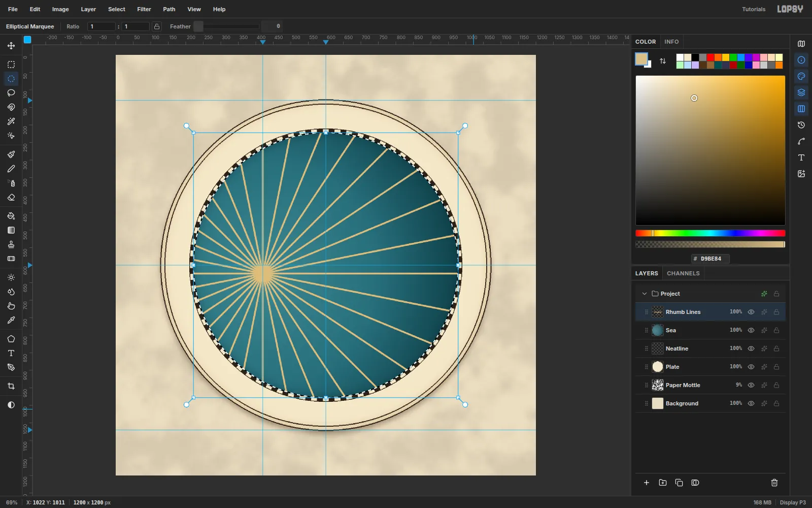Image resolution: width=812 pixels, height=508 pixels.
Task: Click the Feather slider
Action: pyautogui.click(x=227, y=26)
